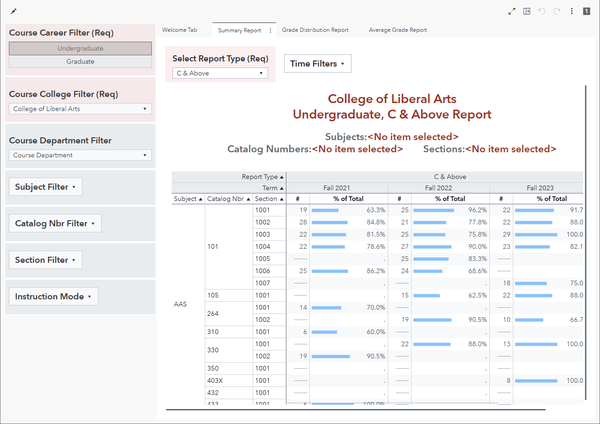Switch to Summary Report tab
Screen dimensions: 600x424
click(240, 30)
